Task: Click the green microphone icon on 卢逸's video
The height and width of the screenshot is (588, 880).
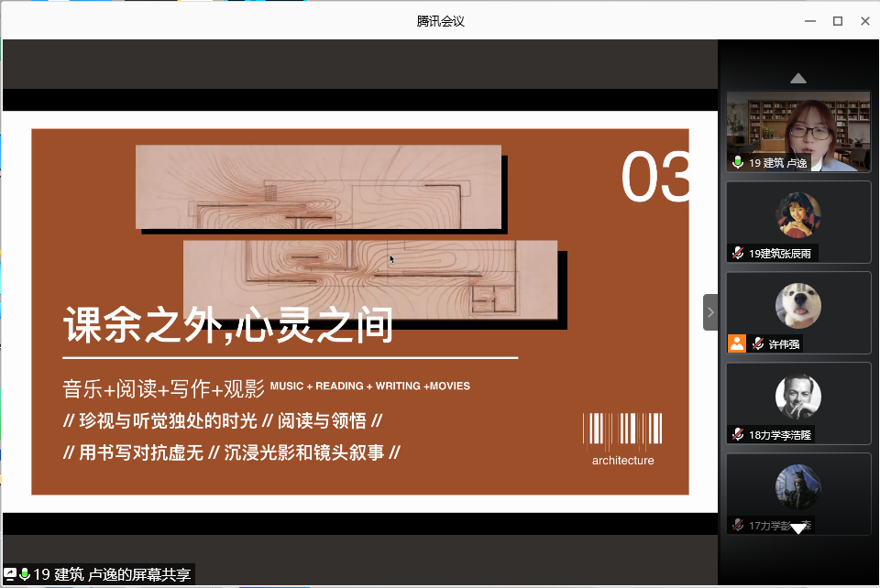Action: tap(738, 162)
